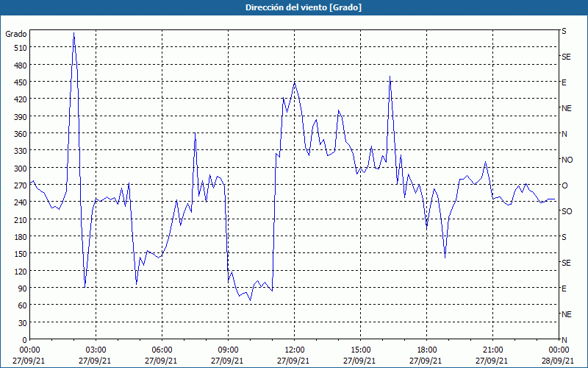Pick the 180 left-axis tick label

pos(21,237)
